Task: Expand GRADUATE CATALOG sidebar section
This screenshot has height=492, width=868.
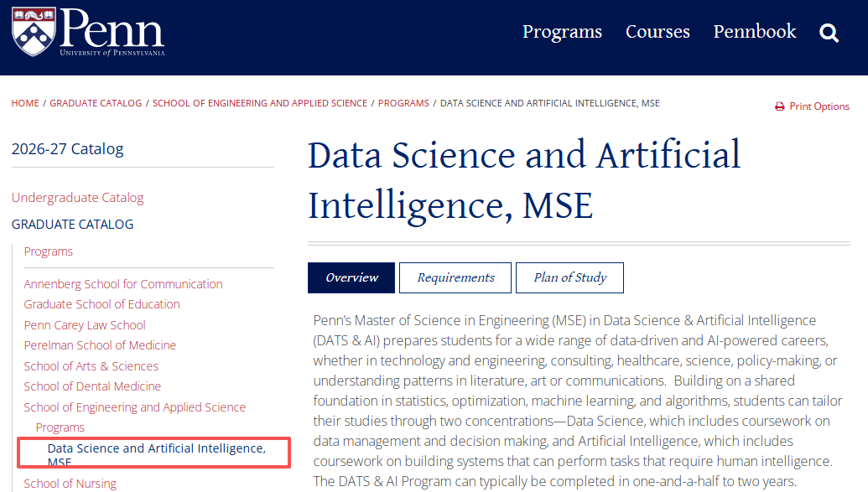Action: (72, 224)
